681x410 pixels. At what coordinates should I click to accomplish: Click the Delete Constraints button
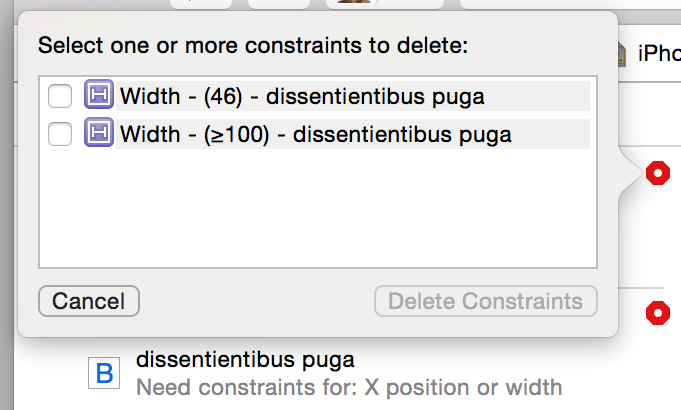[485, 301]
